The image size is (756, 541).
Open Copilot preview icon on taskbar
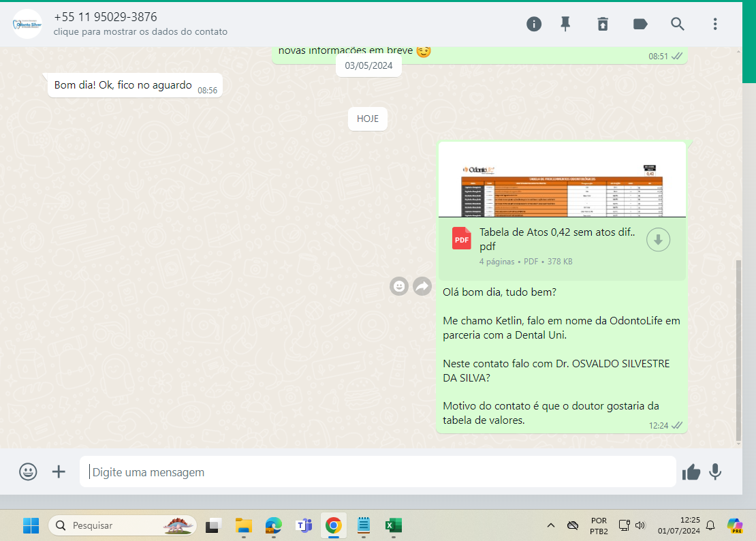tap(735, 525)
